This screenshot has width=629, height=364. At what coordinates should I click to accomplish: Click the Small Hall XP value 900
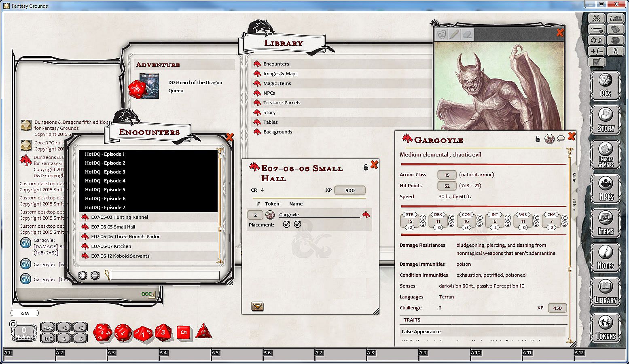(x=350, y=190)
